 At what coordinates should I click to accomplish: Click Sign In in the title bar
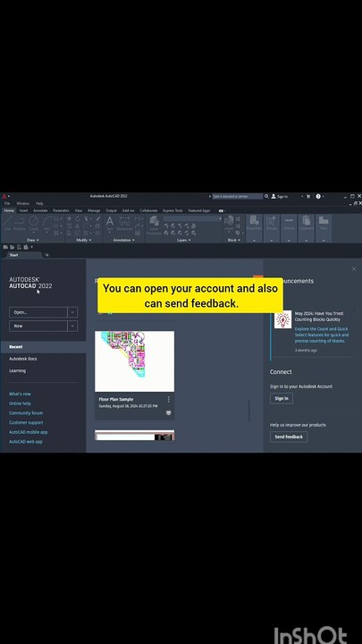tap(279, 196)
